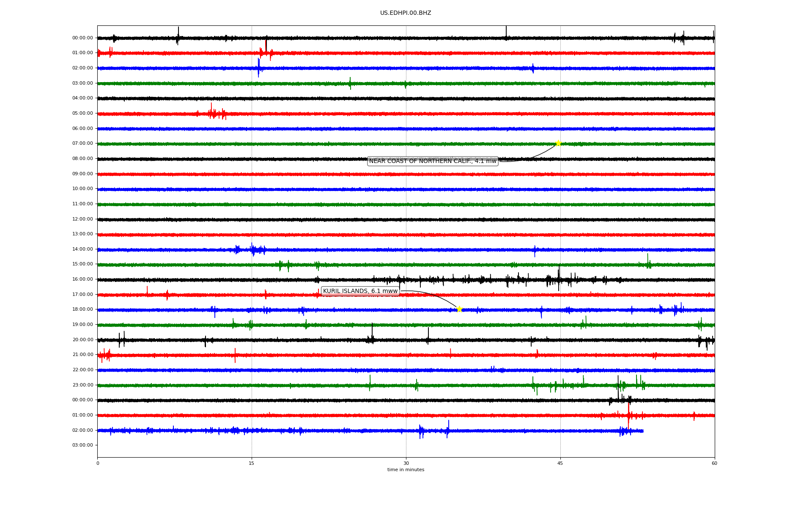The image size is (812, 508).
Task: Click the 06:00:00 row label
Action: click(82, 128)
